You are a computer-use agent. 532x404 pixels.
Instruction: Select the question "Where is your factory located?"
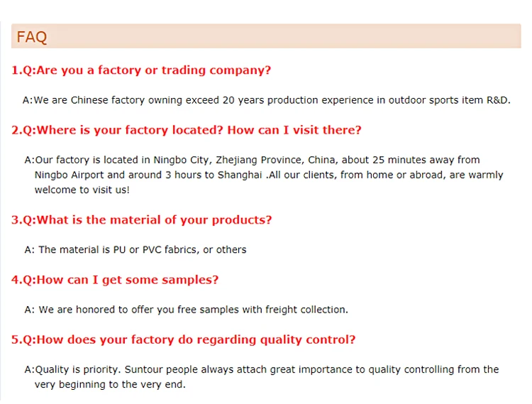pyautogui.click(x=129, y=130)
